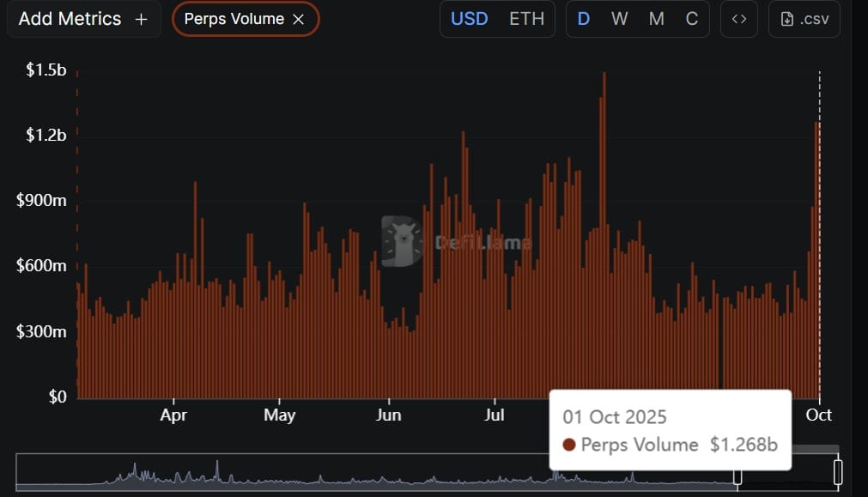Open embed code icon

pyautogui.click(x=738, y=19)
